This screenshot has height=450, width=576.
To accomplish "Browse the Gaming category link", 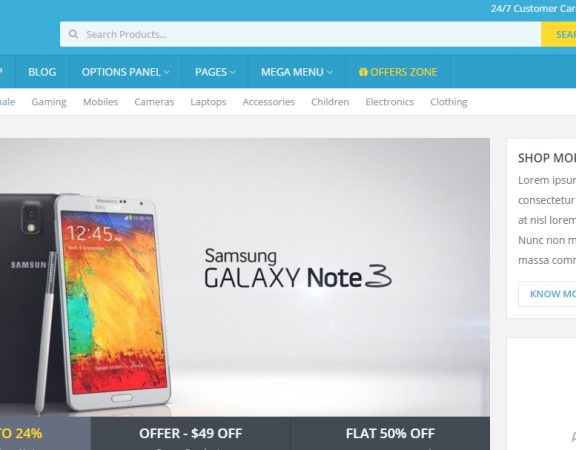I will pyautogui.click(x=49, y=102).
